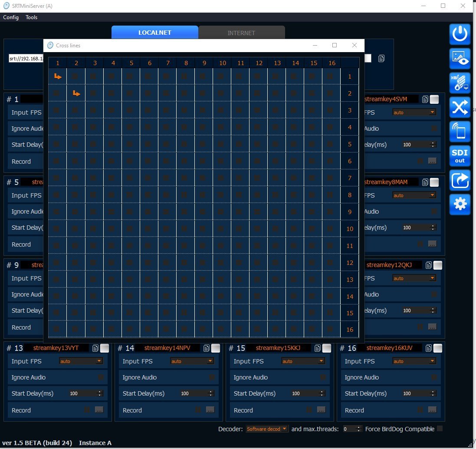Click white status square beside streamkey12QKJ

coord(438,265)
